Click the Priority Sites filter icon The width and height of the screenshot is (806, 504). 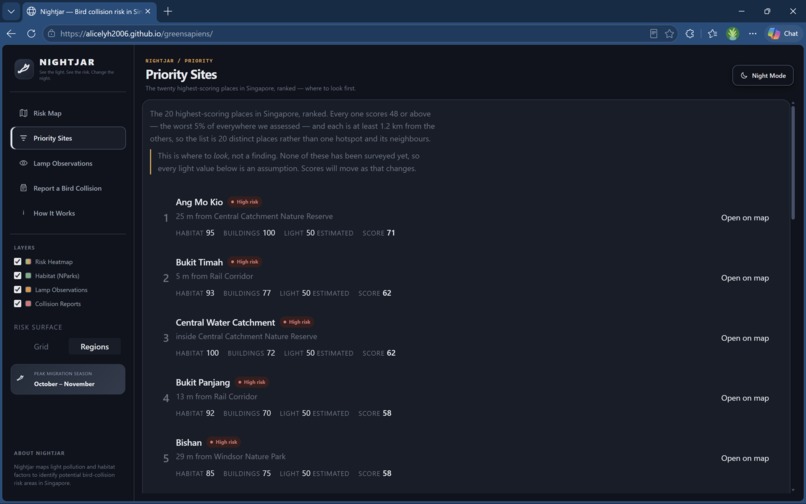pyautogui.click(x=23, y=138)
